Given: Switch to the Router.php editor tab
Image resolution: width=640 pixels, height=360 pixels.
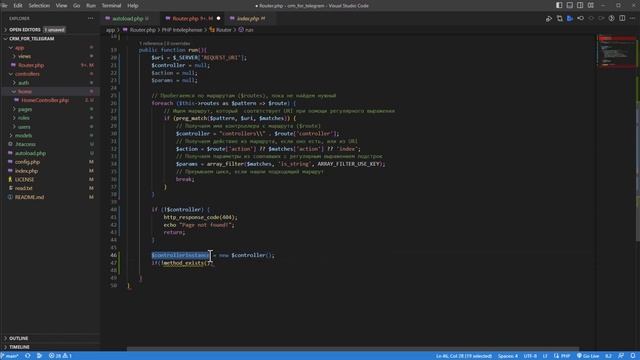Looking at the screenshot, I should (x=192, y=18).
